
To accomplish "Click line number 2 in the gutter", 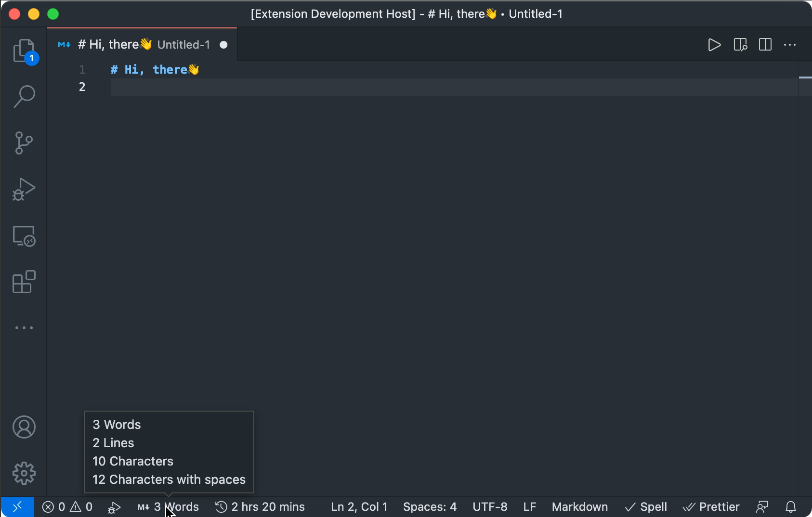I will pos(82,87).
